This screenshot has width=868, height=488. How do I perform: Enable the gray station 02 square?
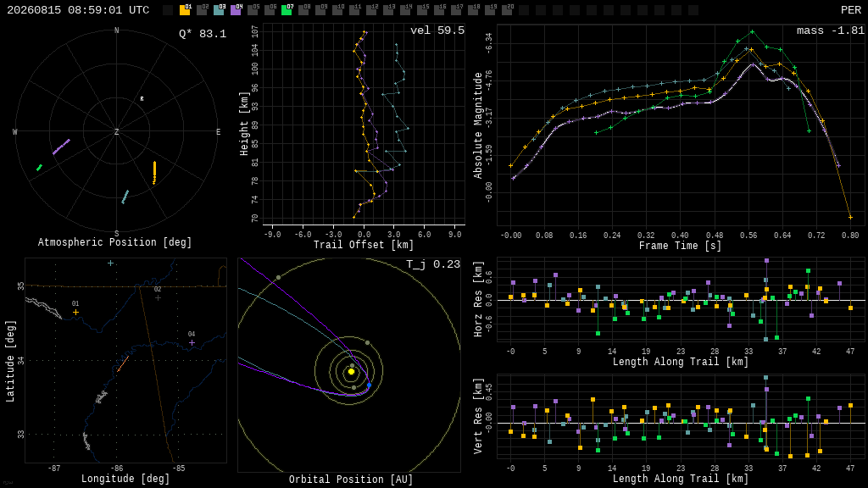[x=202, y=10]
